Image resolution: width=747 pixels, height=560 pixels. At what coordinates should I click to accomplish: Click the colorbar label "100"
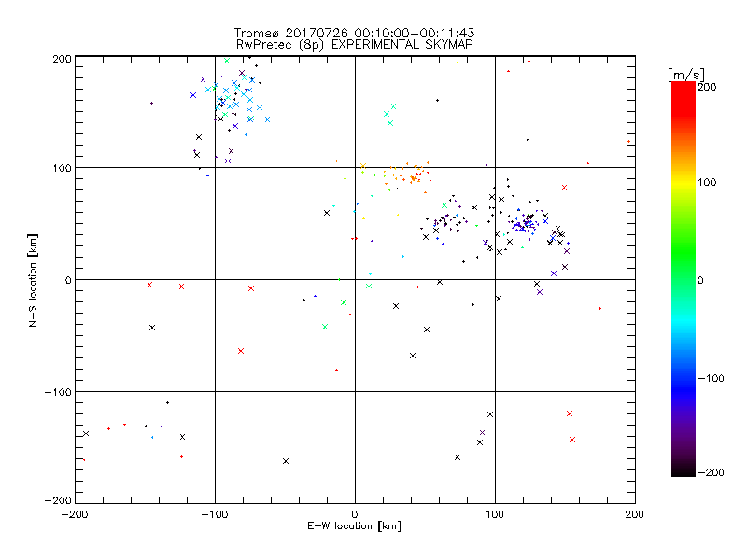pos(707,182)
